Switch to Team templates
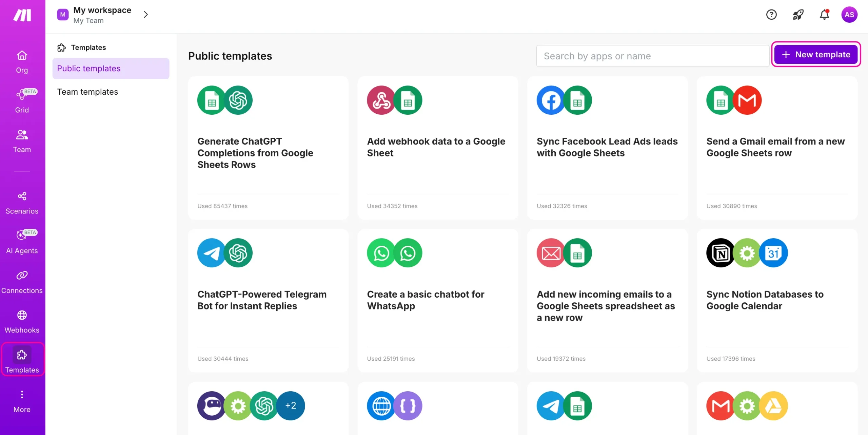 (x=87, y=92)
